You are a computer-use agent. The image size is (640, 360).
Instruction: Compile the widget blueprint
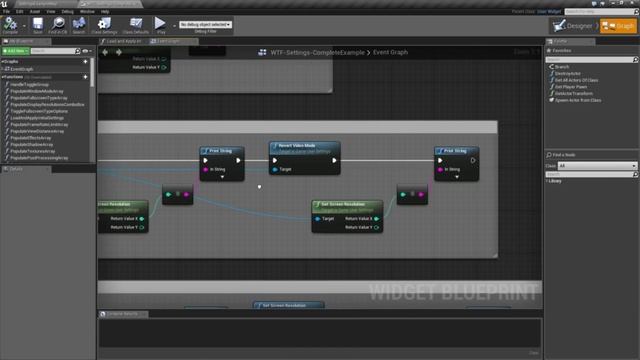pyautogui.click(x=10, y=25)
